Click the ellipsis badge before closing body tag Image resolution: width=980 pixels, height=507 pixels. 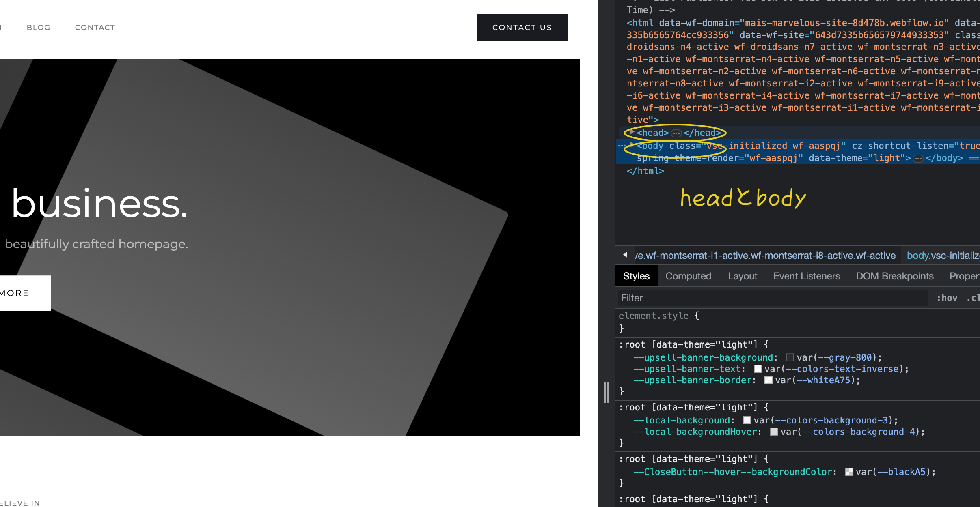tap(918, 159)
